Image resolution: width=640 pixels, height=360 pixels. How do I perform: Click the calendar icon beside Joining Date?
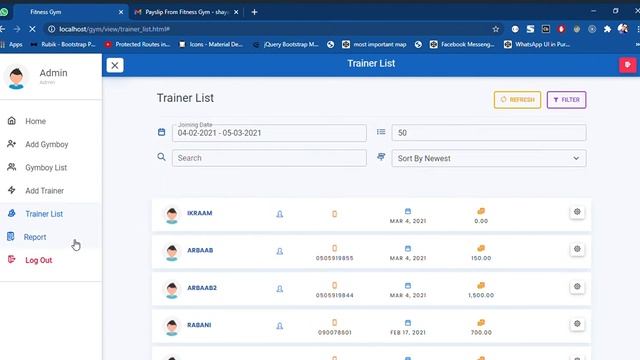[x=162, y=132]
